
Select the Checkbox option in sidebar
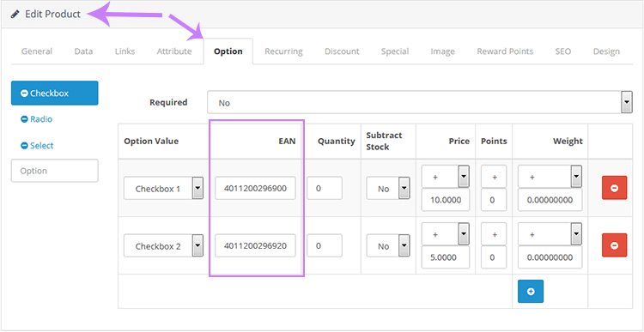point(55,94)
